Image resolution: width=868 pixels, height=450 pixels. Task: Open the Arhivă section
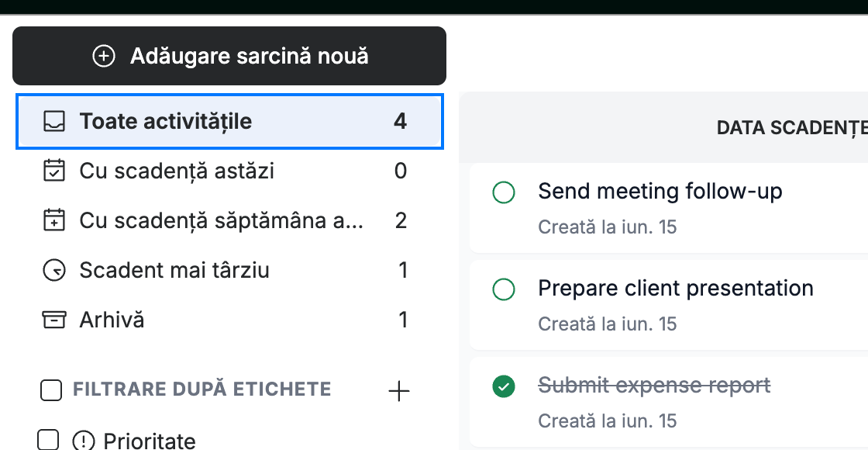tap(229, 320)
